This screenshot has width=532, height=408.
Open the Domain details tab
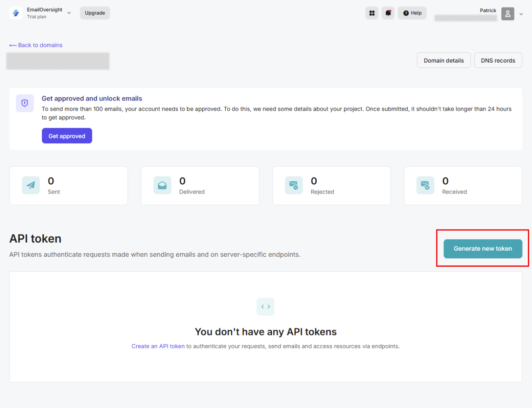[x=443, y=60]
